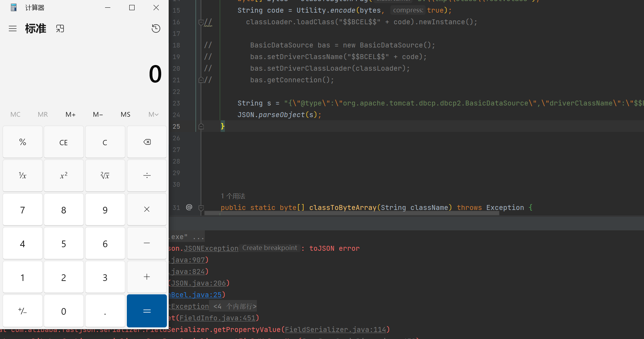
Task: Open the calculator navigation hamburger menu
Action: [x=13, y=28]
